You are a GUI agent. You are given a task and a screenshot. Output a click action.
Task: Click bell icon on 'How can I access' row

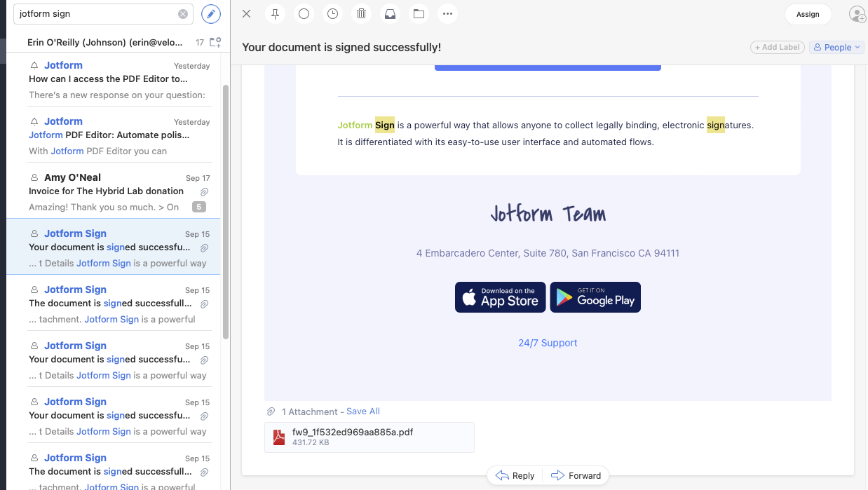pyautogui.click(x=34, y=65)
